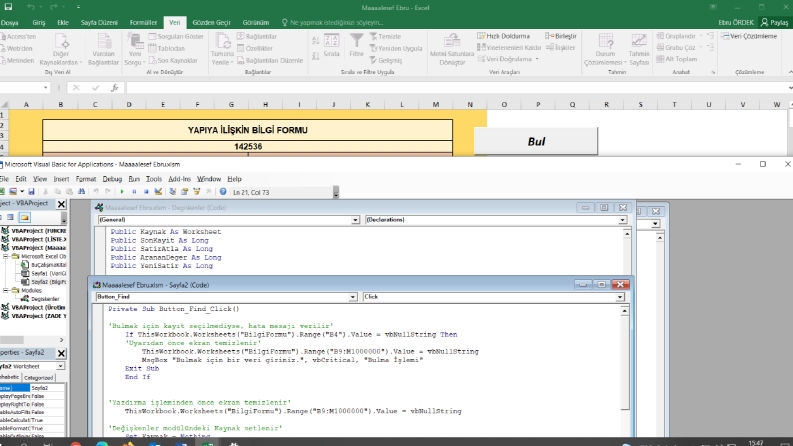Close the Properties - Sayfa2 pane

pos(61,353)
